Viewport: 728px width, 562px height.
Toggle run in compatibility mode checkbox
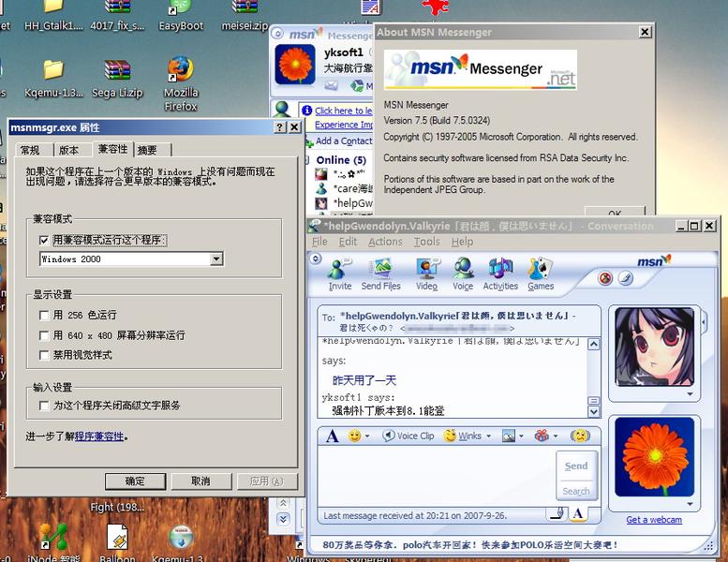tap(44, 240)
